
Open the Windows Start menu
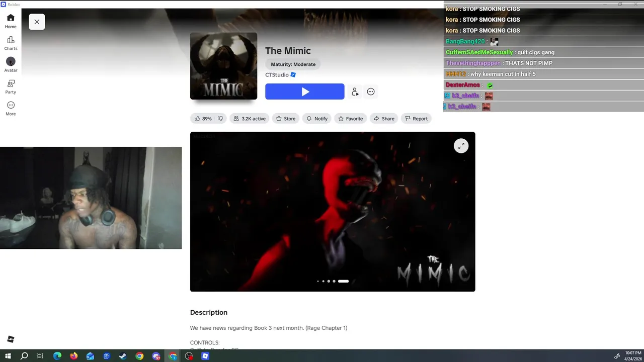[x=8, y=356]
